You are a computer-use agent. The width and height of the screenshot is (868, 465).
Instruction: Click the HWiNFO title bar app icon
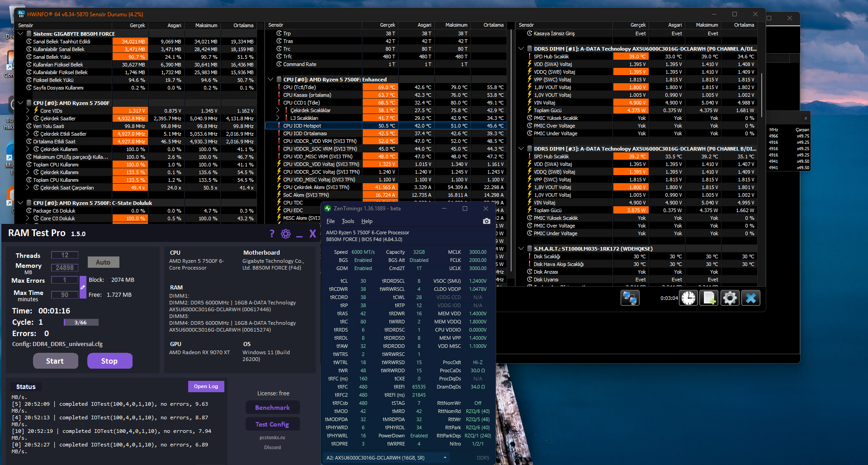tap(21, 14)
